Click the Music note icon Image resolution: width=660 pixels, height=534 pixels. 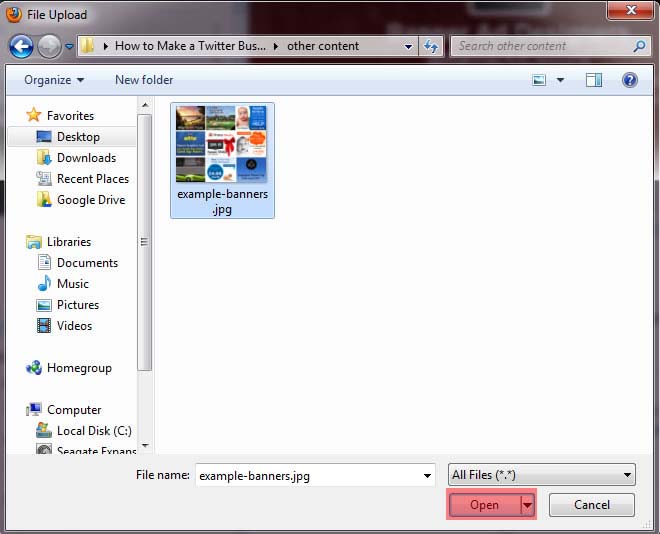[x=44, y=283]
